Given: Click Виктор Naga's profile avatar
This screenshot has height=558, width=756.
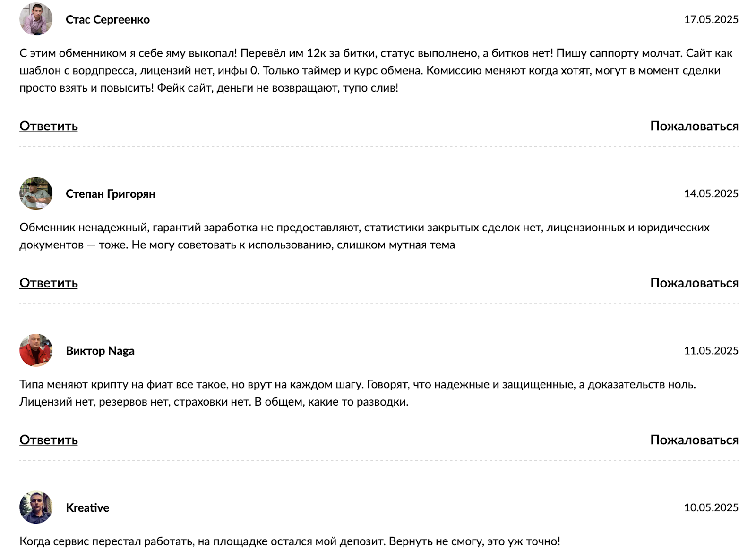Looking at the screenshot, I should tap(36, 350).
